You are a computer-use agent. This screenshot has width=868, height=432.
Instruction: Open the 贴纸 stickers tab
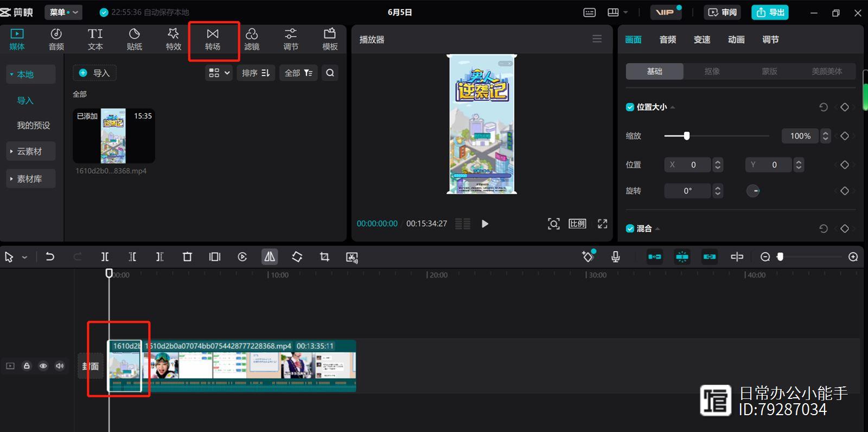click(x=135, y=40)
